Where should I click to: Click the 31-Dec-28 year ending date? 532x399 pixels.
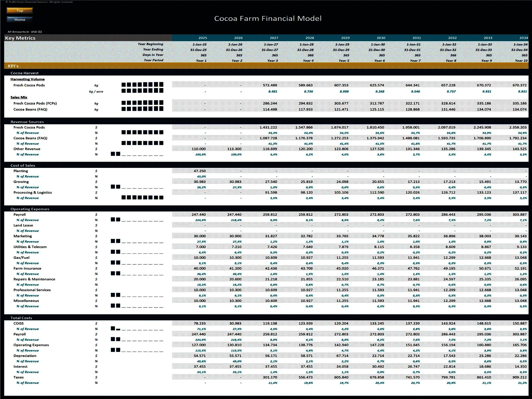pos(305,50)
